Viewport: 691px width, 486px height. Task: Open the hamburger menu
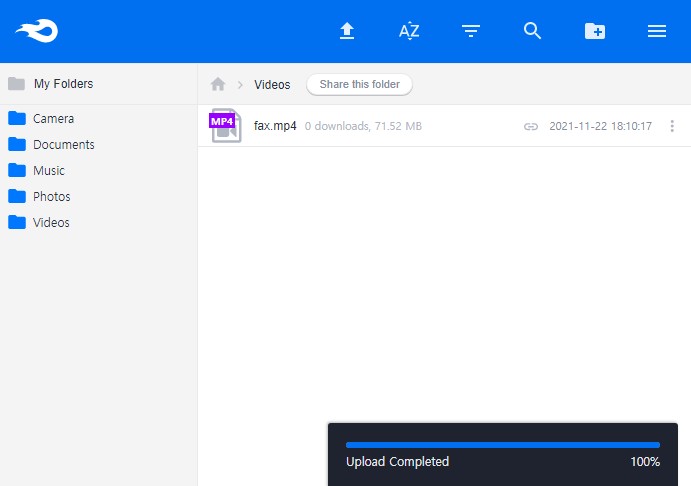pos(657,31)
